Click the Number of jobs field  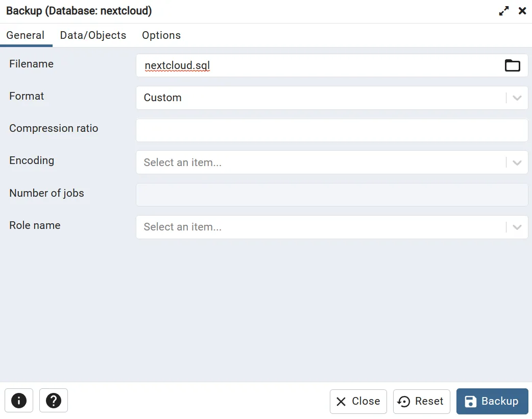coord(332,195)
